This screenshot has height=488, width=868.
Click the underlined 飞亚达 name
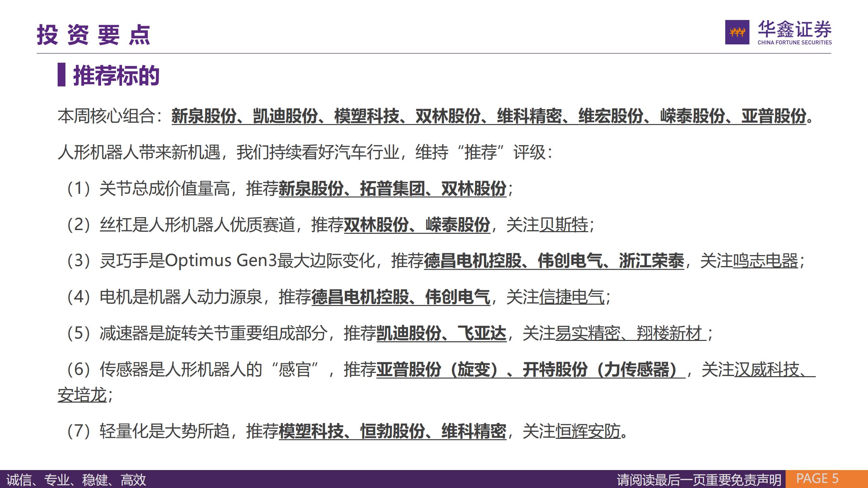[482, 333]
